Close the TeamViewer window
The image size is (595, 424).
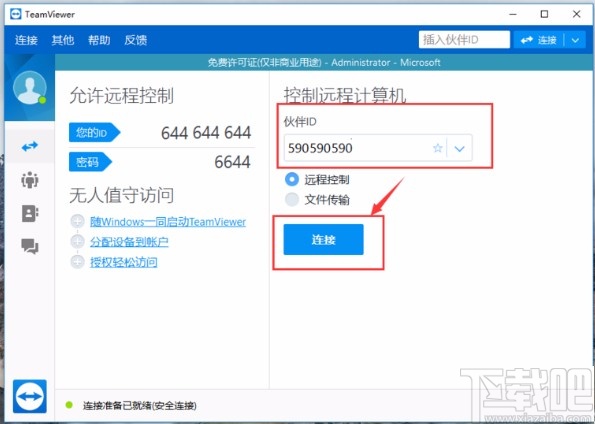(576, 14)
